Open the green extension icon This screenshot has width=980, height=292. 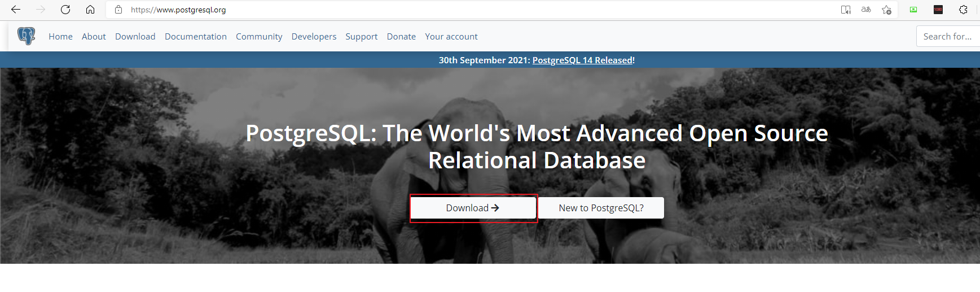[913, 10]
